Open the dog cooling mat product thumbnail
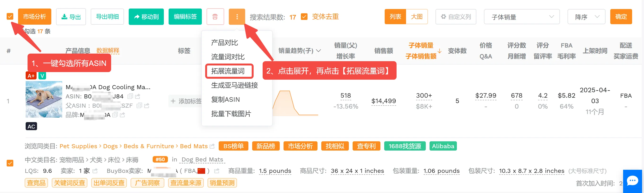644x193 pixels. (44, 99)
